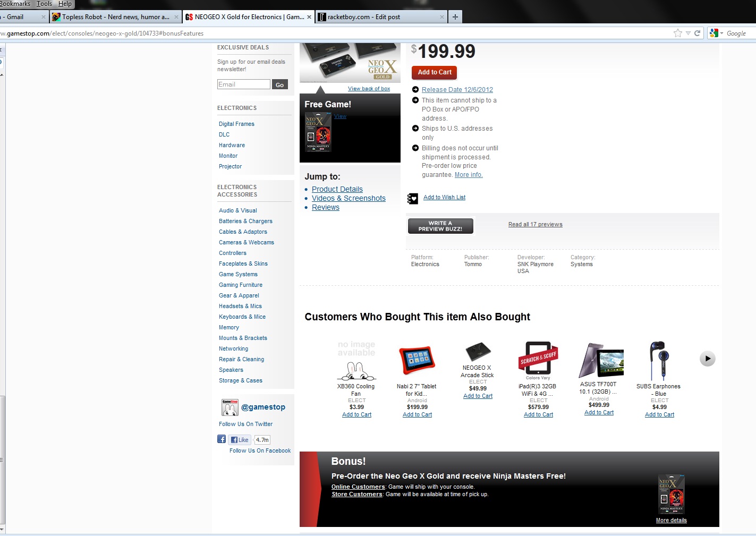Click the bookmark star icon in address bar
756x536 pixels.
tap(677, 33)
